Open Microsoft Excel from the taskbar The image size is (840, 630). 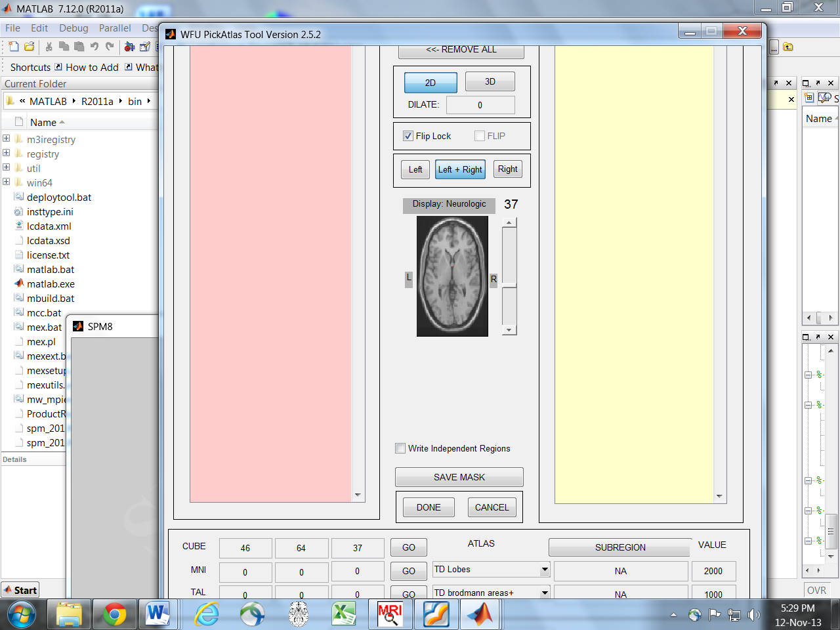(x=344, y=615)
